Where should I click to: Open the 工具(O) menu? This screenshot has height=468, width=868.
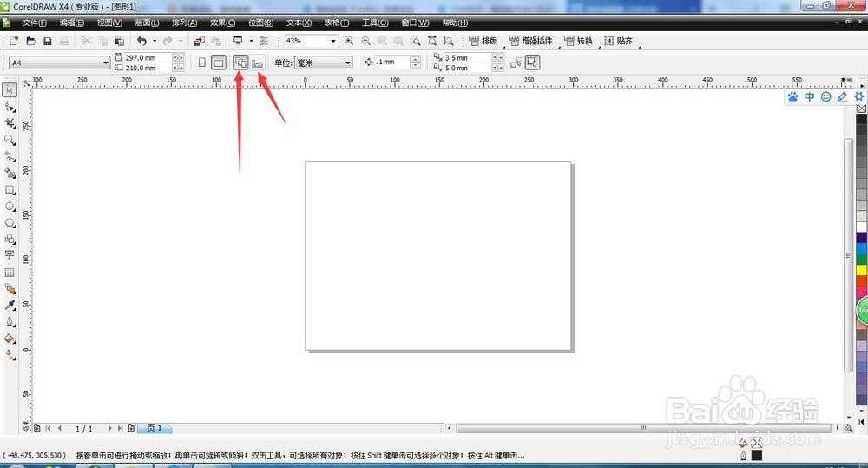[375, 23]
